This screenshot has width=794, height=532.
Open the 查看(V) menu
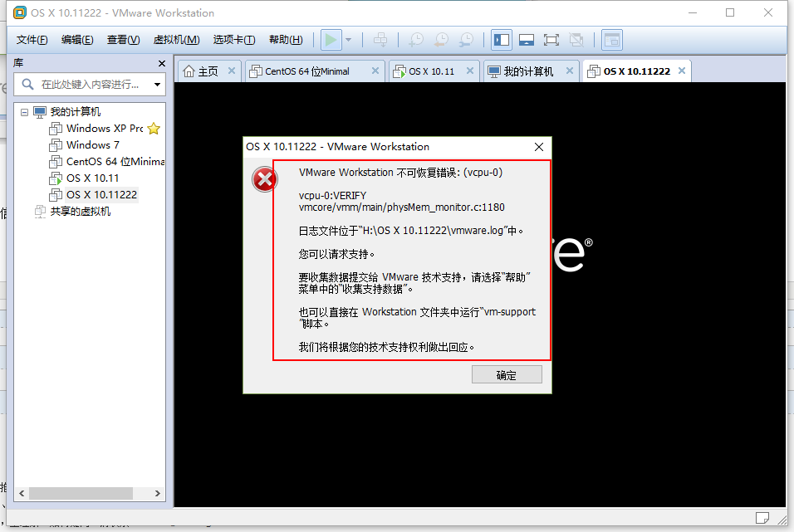tap(123, 40)
